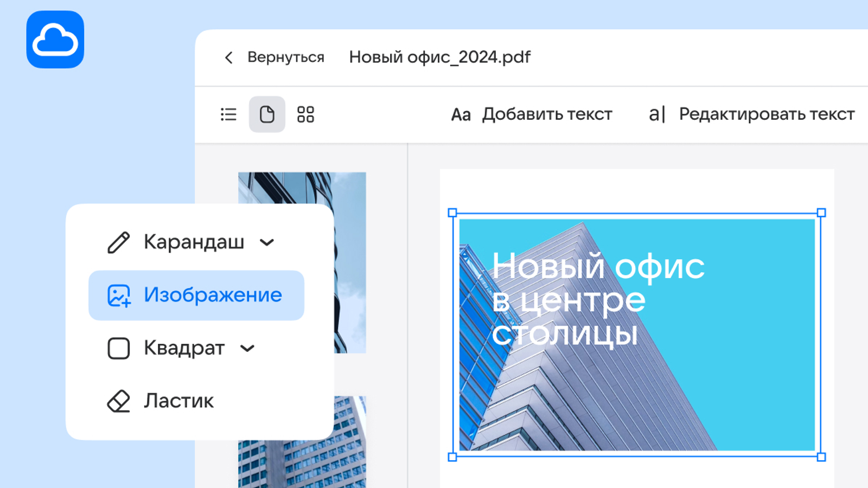Image resolution: width=868 pixels, height=488 pixels.
Task: Click the Aa add-text icon
Action: coord(461,115)
